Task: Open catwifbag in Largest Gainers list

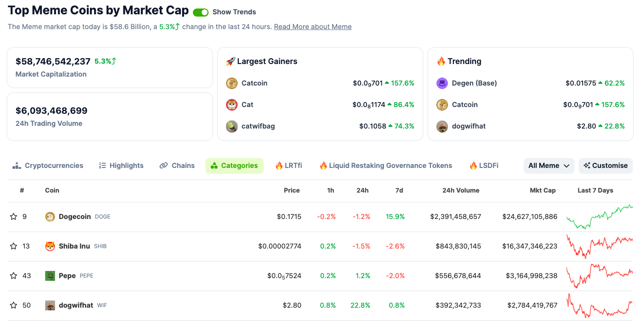Action: pyautogui.click(x=258, y=126)
